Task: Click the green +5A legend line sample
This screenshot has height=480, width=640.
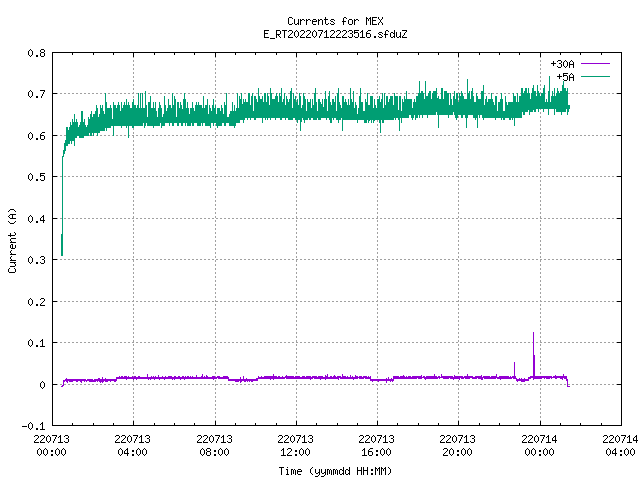Action: 595,76
